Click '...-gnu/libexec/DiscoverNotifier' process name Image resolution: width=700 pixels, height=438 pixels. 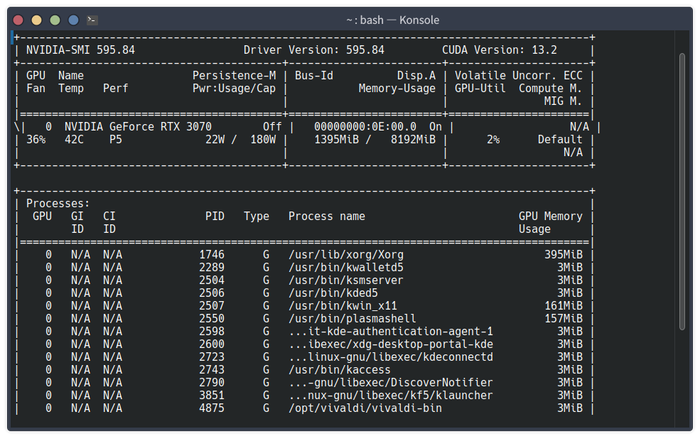point(391,383)
